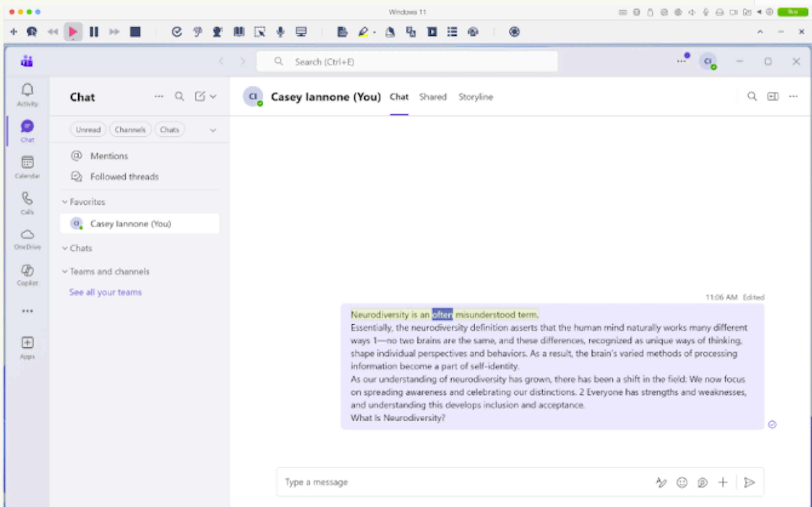Viewport: 812px width, 507px height.
Task: Switch to the Chat tab in the conversation header
Action: [x=399, y=97]
